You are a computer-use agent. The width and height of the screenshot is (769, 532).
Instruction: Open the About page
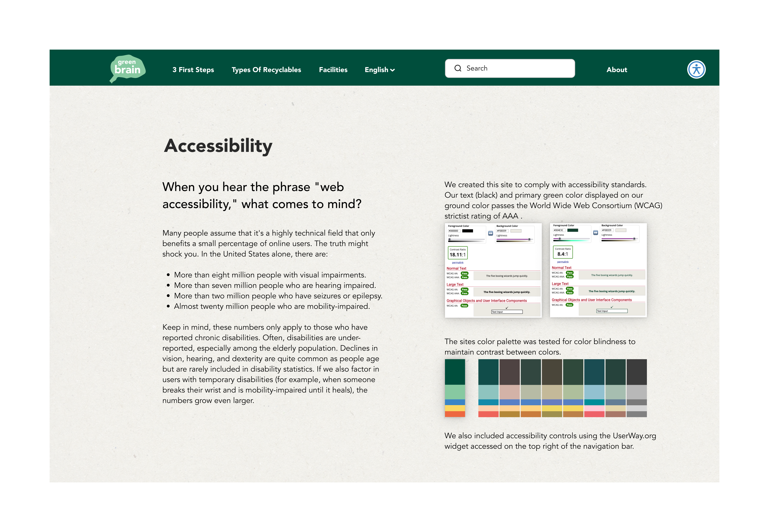(x=617, y=70)
